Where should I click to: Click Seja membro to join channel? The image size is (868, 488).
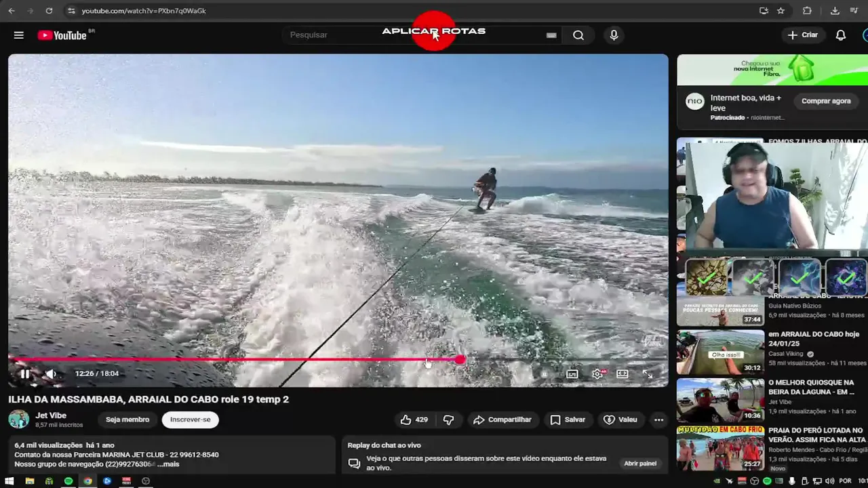click(127, 420)
